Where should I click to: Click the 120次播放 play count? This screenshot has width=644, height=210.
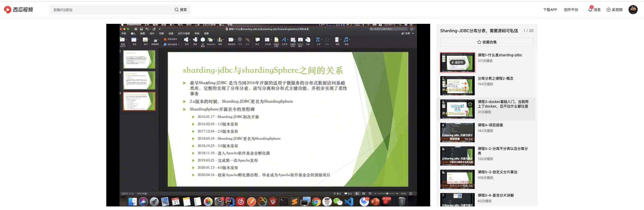tap(485, 159)
